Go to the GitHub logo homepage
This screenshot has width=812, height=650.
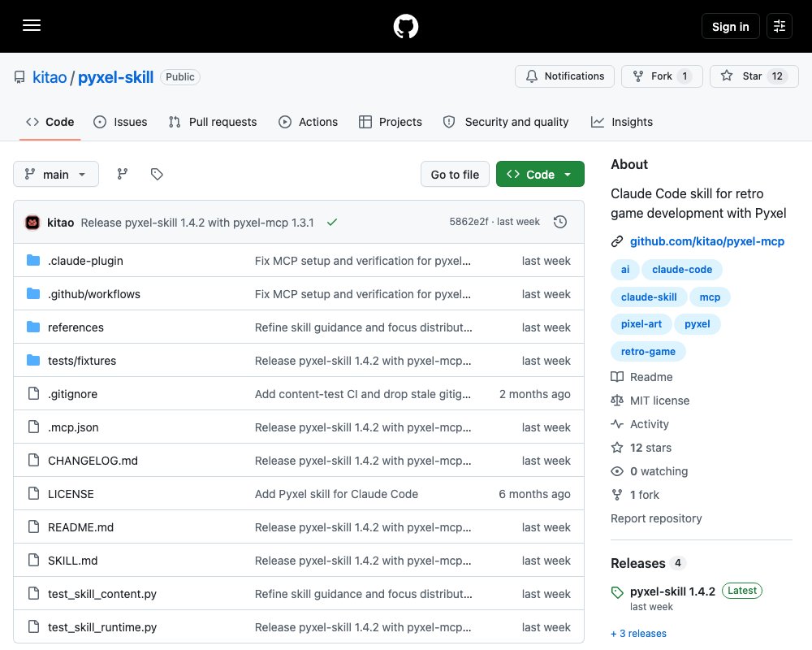click(x=406, y=26)
